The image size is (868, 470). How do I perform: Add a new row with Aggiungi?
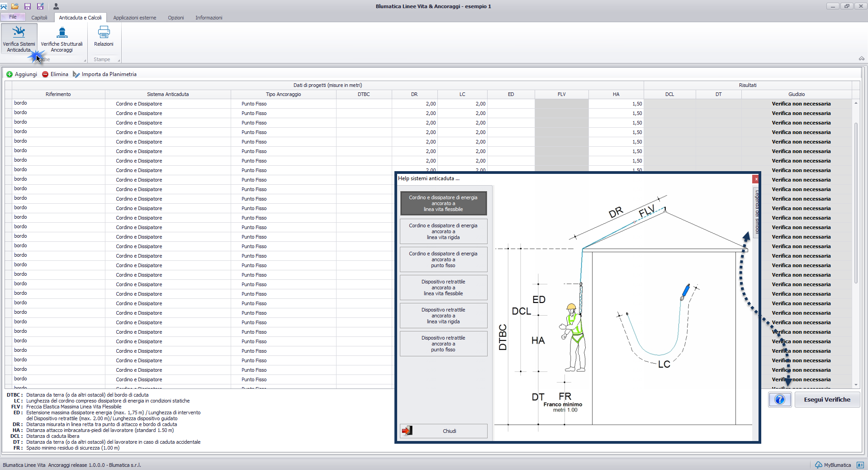pyautogui.click(x=22, y=74)
